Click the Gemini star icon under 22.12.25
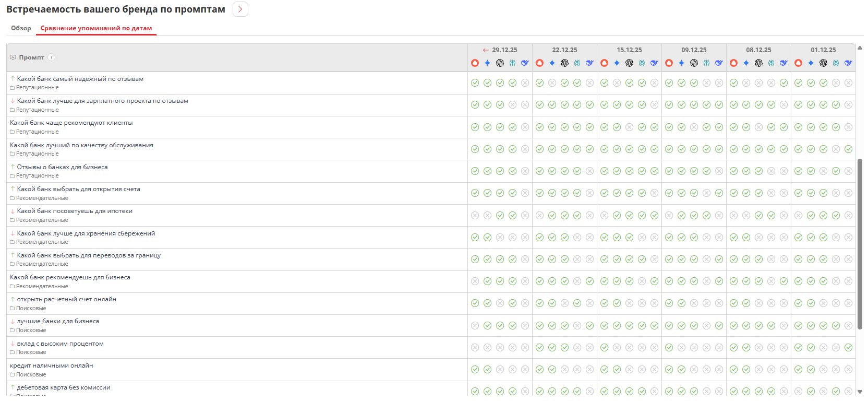The image size is (868, 401). [552, 63]
